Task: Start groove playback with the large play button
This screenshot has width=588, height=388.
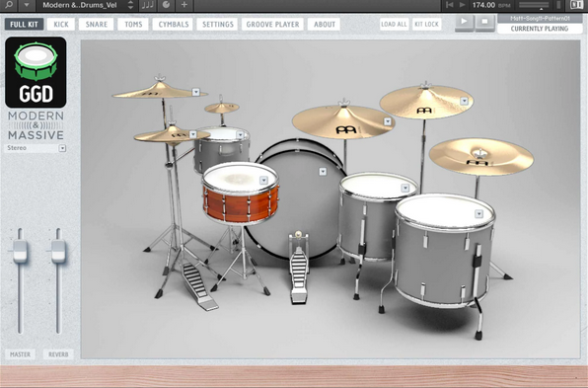Action: click(x=464, y=22)
